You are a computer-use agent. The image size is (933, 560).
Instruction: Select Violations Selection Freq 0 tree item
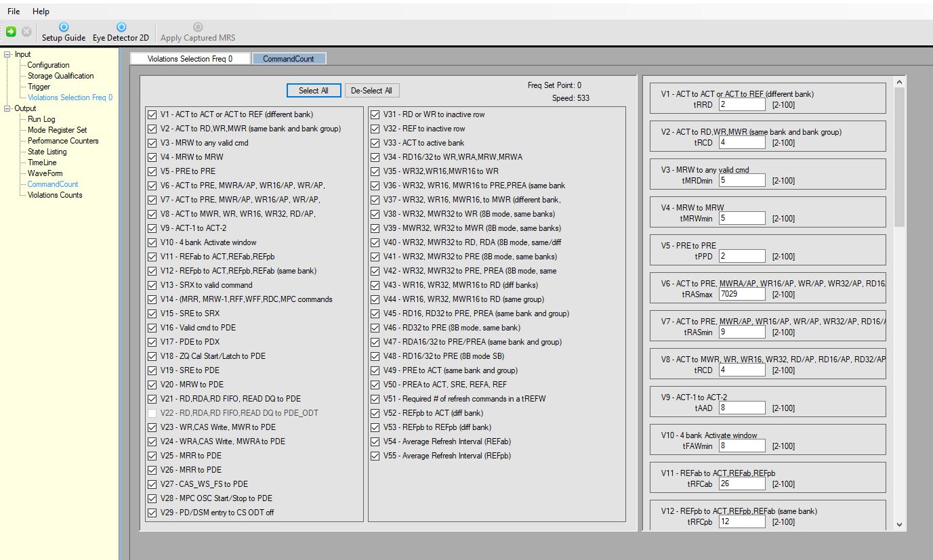click(x=70, y=98)
